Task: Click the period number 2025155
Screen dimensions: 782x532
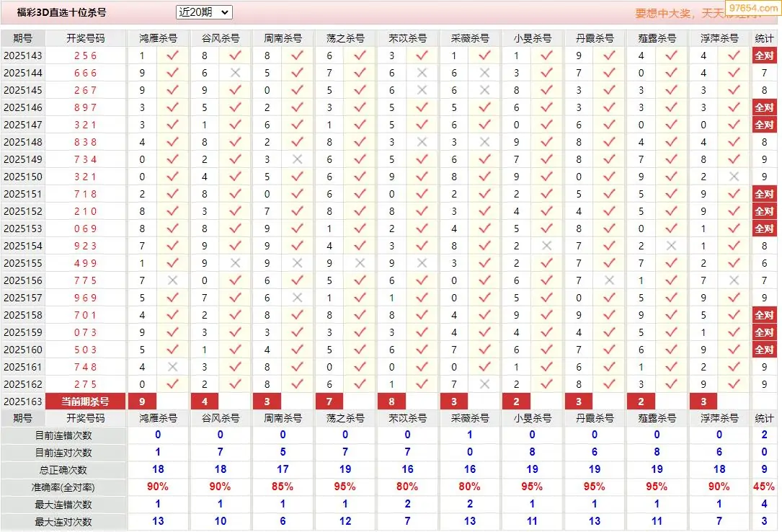Action: tap(23, 263)
